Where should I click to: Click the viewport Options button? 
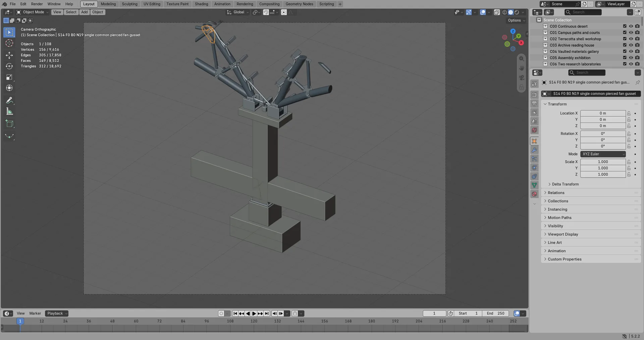516,20
